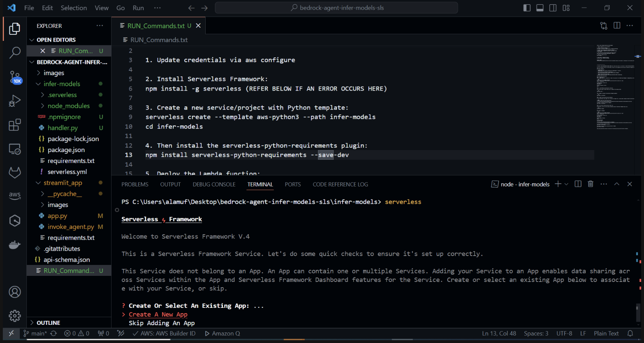The image size is (644, 343).
Task: Open the Explorer view in activity bar
Action: pos(15,29)
